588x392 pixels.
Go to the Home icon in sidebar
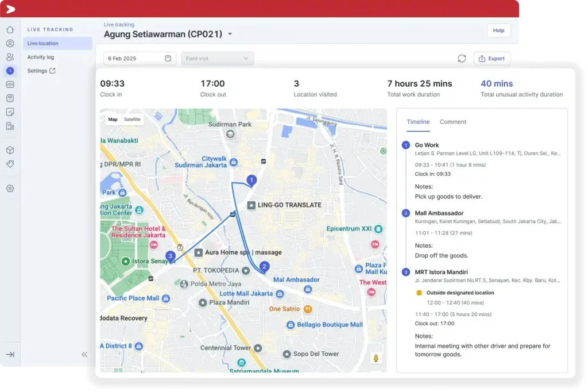click(10, 30)
